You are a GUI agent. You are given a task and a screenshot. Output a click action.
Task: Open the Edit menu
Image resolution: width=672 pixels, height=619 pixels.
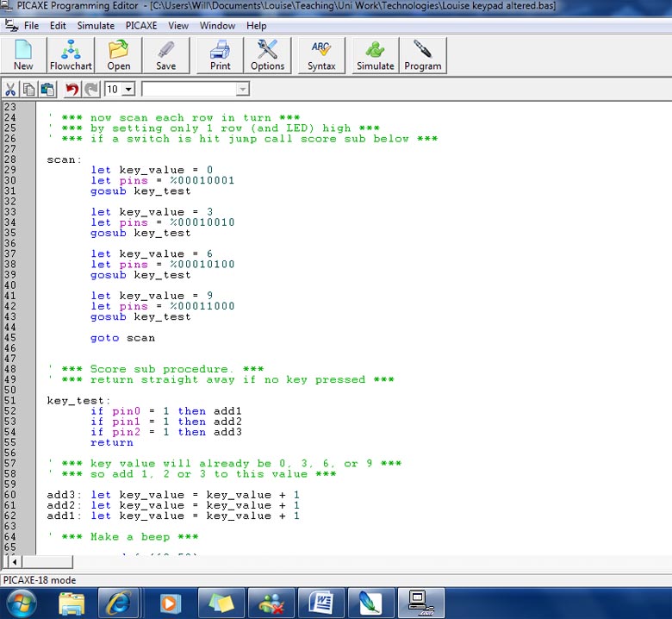tap(58, 26)
